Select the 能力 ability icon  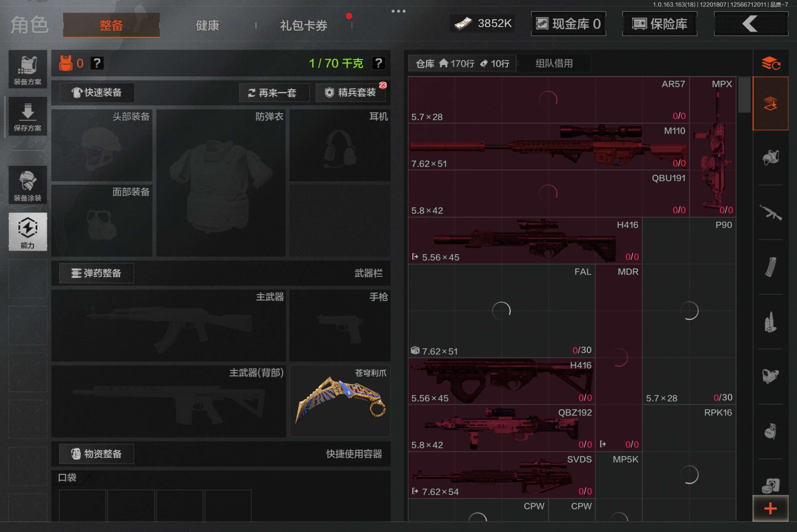pos(27,232)
